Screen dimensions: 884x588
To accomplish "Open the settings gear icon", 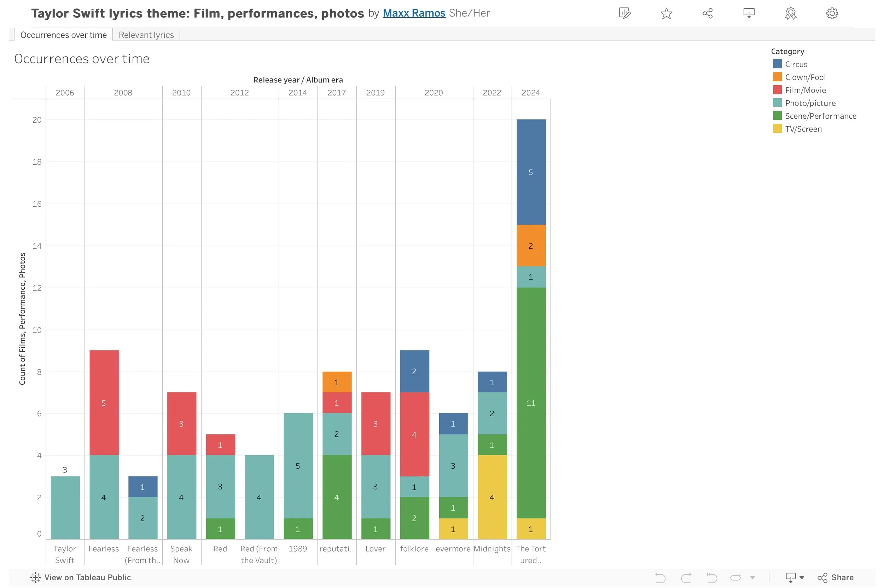I will [x=832, y=13].
